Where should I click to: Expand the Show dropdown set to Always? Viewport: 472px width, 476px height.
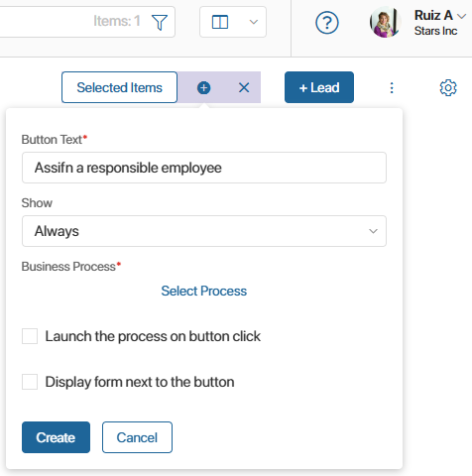(x=204, y=231)
